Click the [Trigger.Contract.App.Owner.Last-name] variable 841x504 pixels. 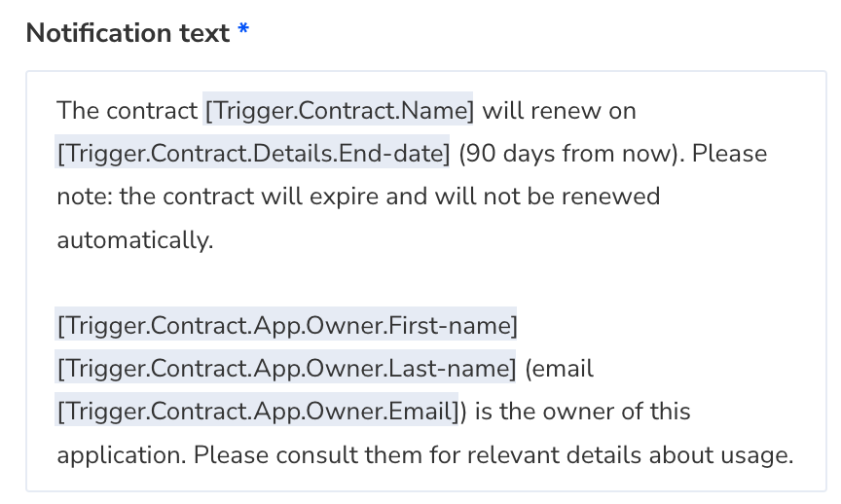coord(285,369)
